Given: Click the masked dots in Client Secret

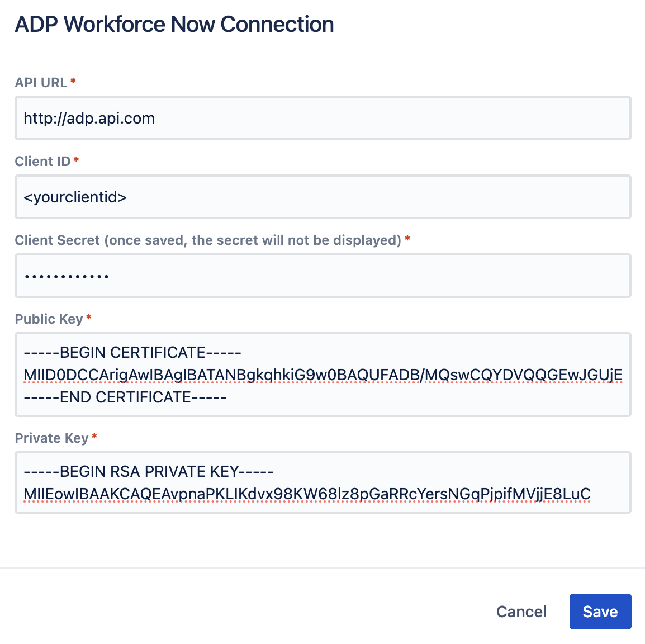Looking at the screenshot, I should 66,277.
